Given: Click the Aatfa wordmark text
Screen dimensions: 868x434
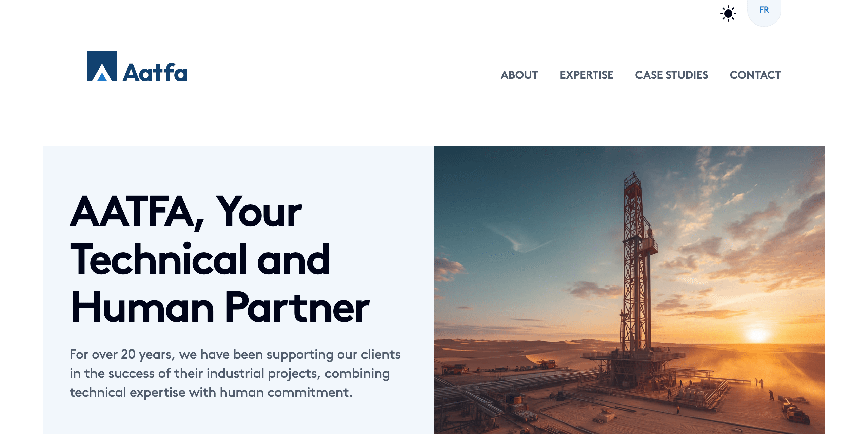Looking at the screenshot, I should click(x=155, y=72).
